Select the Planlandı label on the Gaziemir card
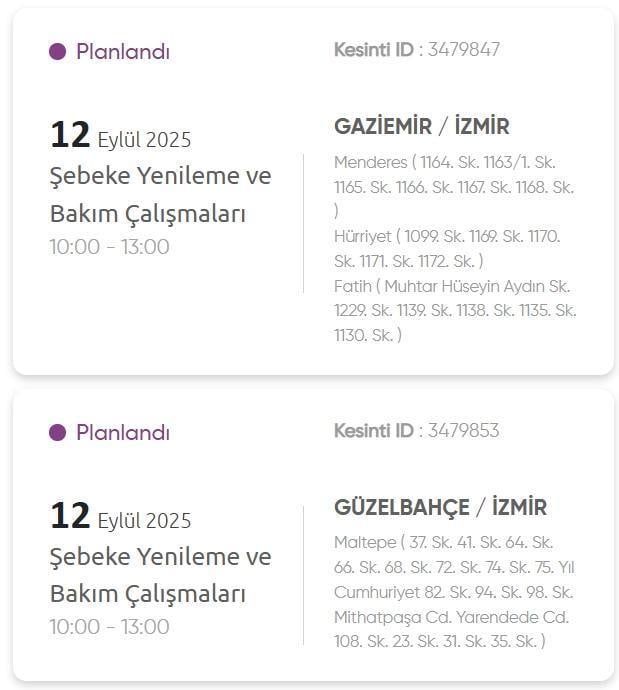This screenshot has height=690, width=619. coord(123,52)
